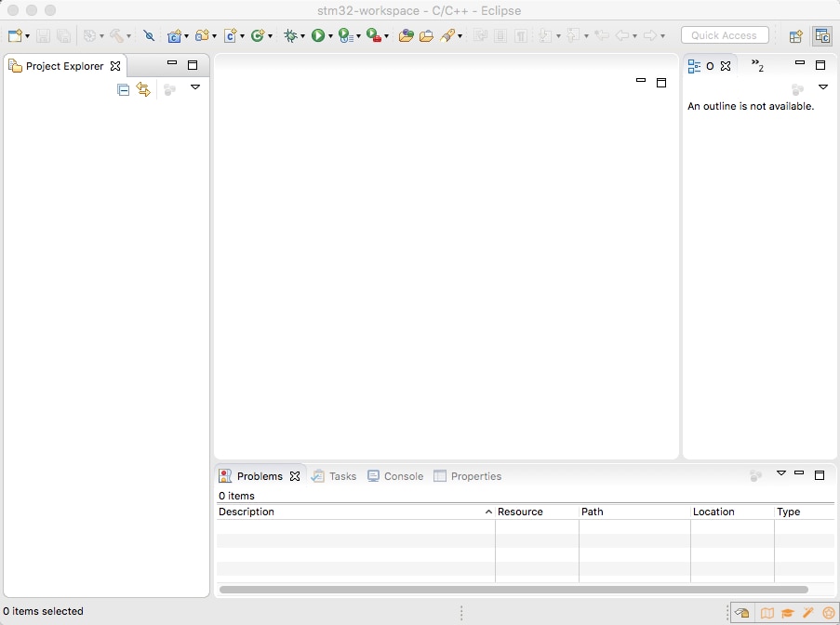Click the Open Perspective icon

[x=795, y=35]
